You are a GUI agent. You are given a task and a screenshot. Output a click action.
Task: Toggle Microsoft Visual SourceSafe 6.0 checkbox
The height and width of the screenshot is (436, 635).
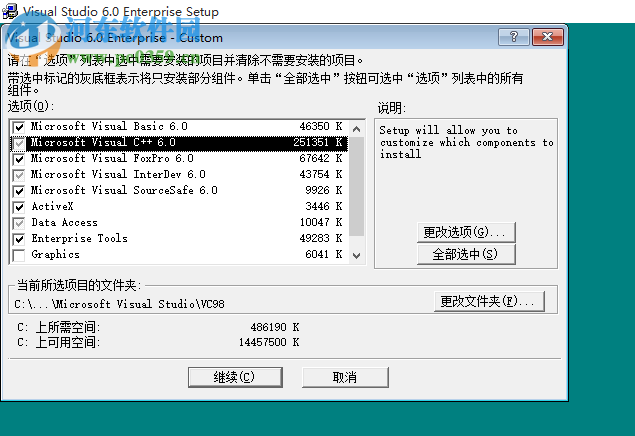(19, 191)
